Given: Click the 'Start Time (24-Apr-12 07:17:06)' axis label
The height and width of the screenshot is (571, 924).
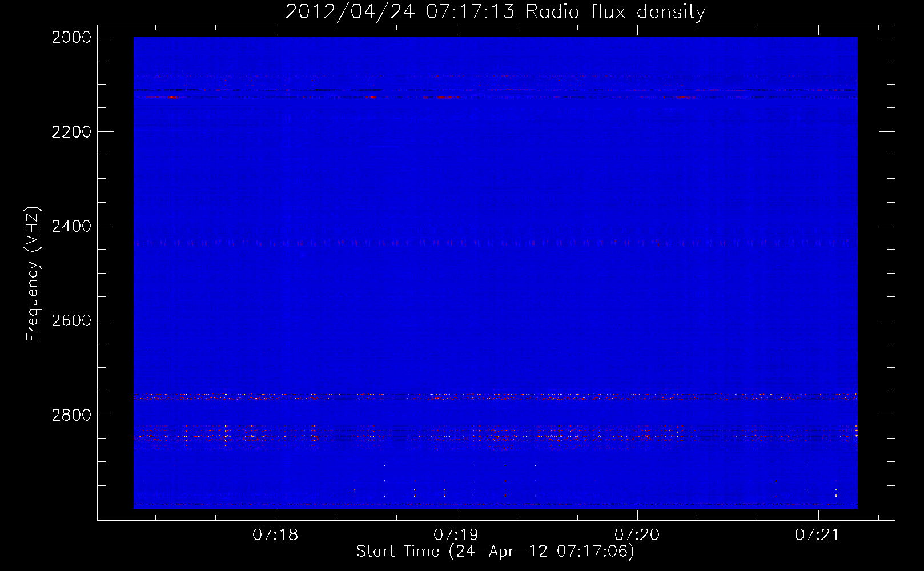Looking at the screenshot, I should [x=495, y=551].
